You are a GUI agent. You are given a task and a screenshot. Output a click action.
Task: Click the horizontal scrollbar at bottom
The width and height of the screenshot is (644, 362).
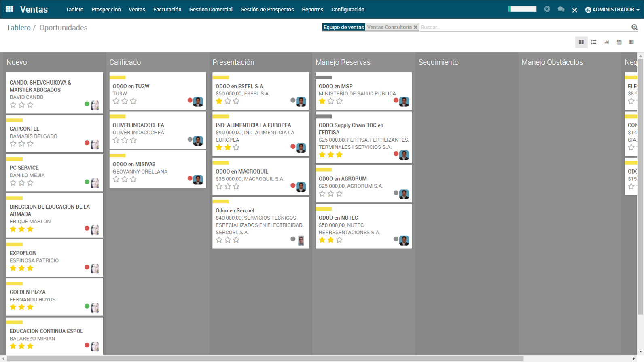coord(265,359)
